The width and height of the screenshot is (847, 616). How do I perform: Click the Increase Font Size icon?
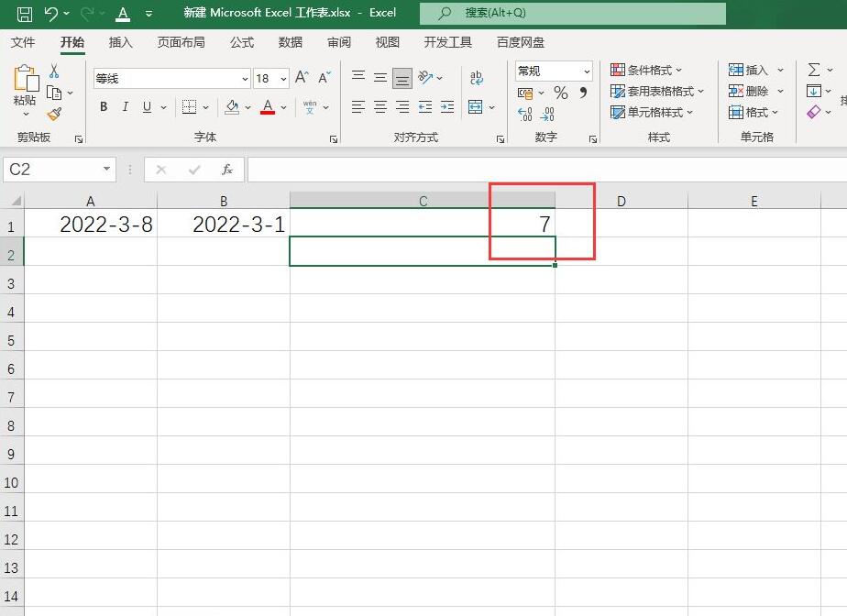[x=302, y=78]
